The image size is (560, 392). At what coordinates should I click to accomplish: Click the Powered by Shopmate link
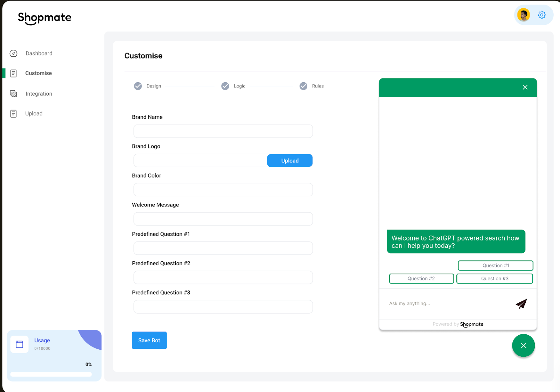pyautogui.click(x=458, y=324)
